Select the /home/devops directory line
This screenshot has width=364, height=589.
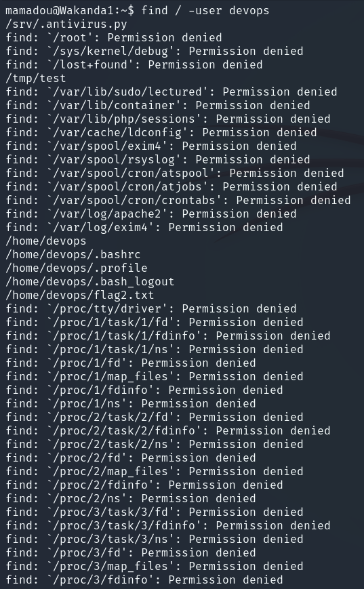click(x=46, y=241)
